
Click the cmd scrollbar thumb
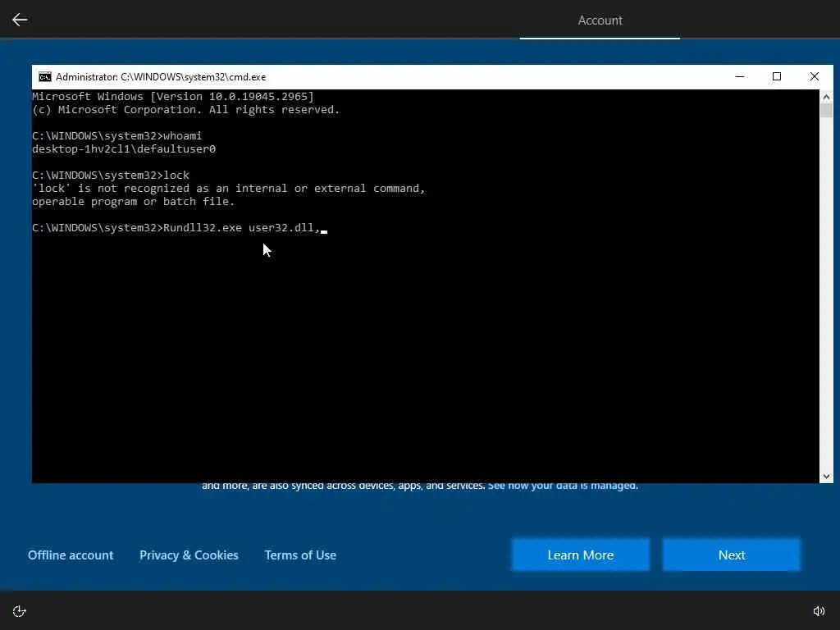(x=826, y=111)
